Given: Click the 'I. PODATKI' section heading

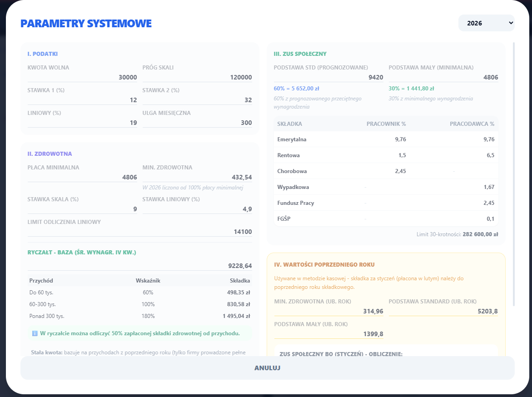Looking at the screenshot, I should click(42, 54).
